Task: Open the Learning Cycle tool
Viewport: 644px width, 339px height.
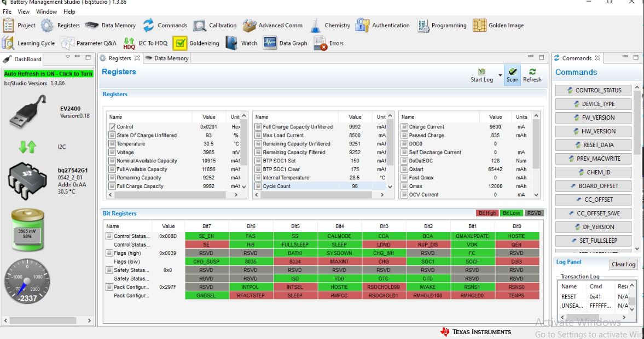Action: tap(8, 43)
